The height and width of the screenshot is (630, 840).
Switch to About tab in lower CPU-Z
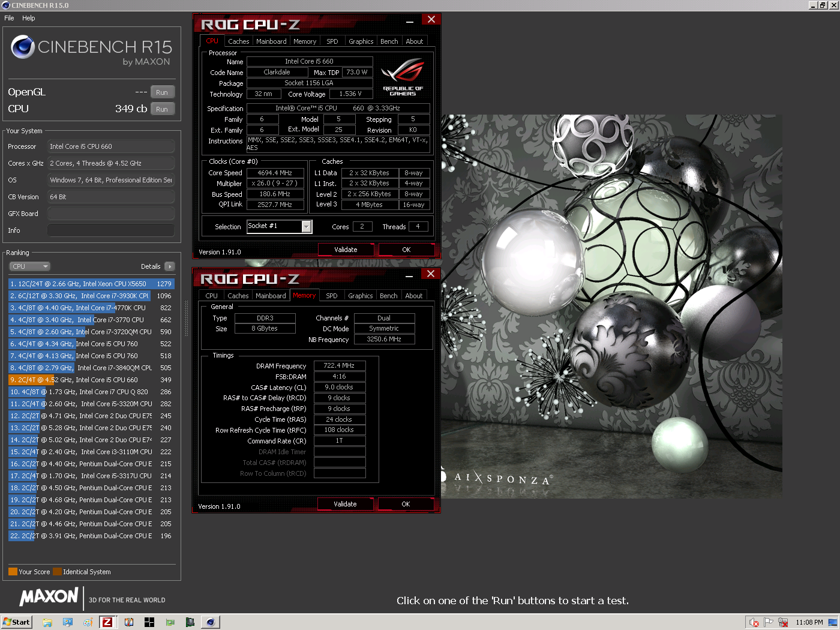tap(414, 296)
